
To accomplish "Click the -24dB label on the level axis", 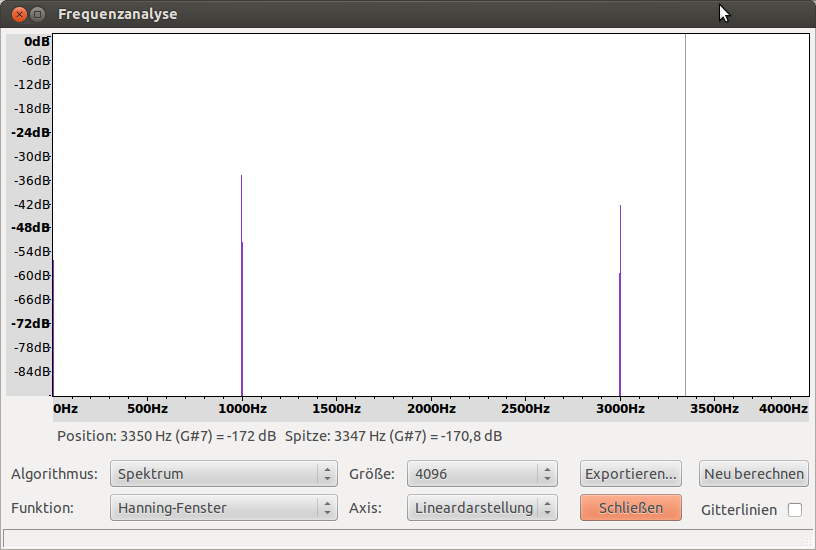I will (31, 132).
